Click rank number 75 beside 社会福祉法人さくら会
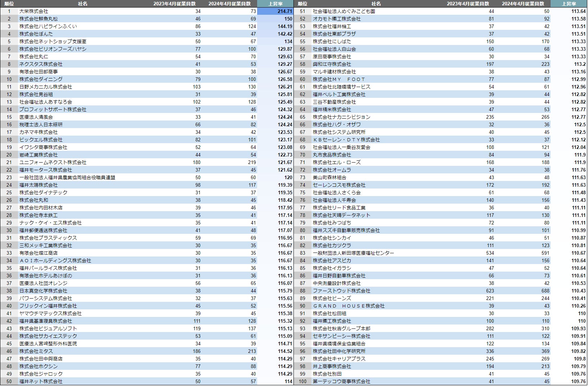The width and height of the screenshot is (588, 386). click(x=302, y=192)
